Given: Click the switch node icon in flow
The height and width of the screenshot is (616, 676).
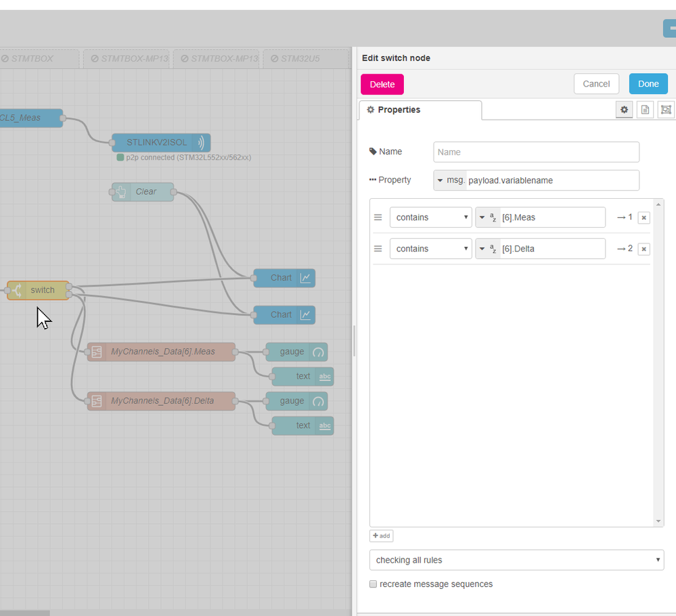Looking at the screenshot, I should coord(17,290).
